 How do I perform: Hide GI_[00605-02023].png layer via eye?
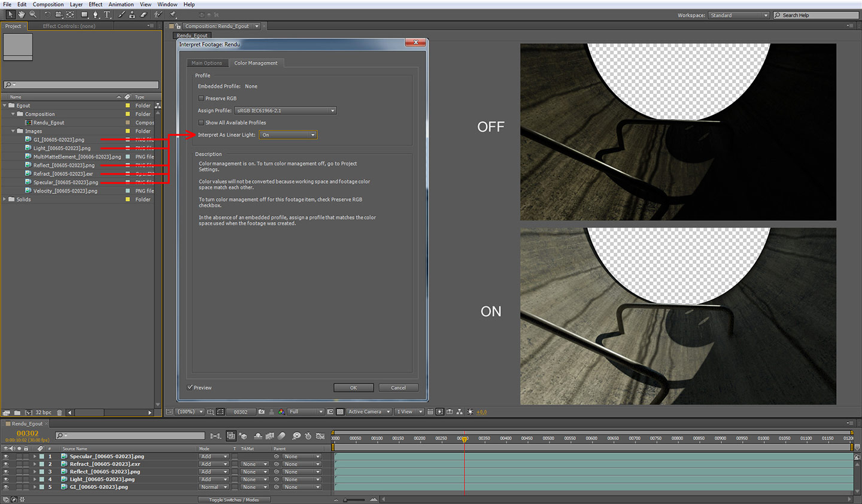pyautogui.click(x=6, y=487)
